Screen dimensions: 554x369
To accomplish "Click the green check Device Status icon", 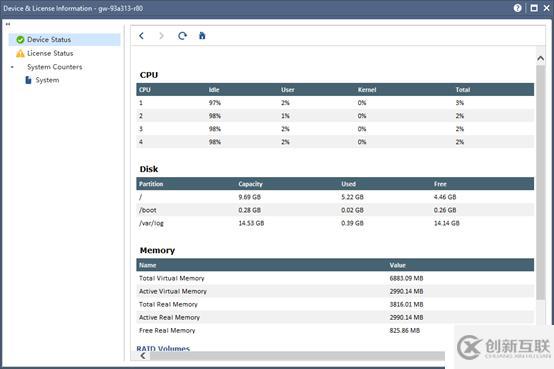I will coord(20,40).
